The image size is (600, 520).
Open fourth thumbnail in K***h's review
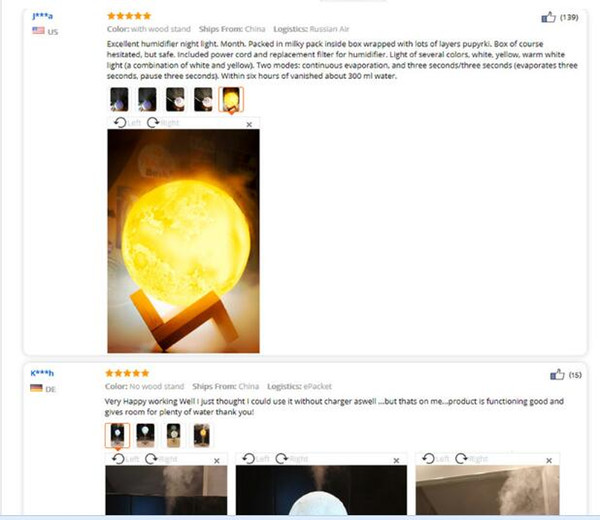(x=202, y=435)
